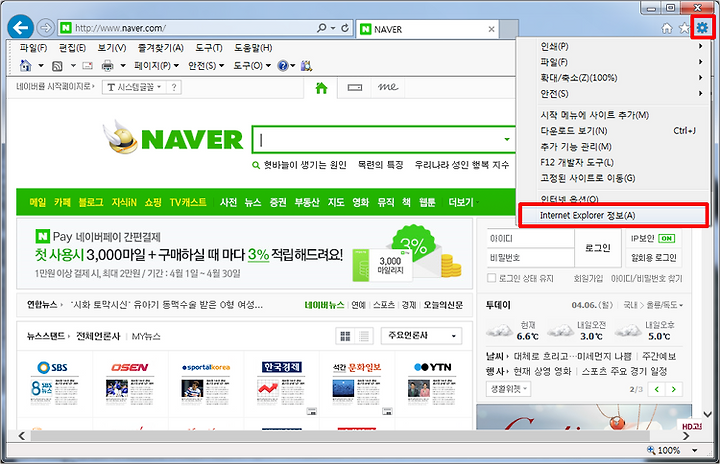Click the next green arrow in weather widget
720x464 pixels.
[x=674, y=389]
